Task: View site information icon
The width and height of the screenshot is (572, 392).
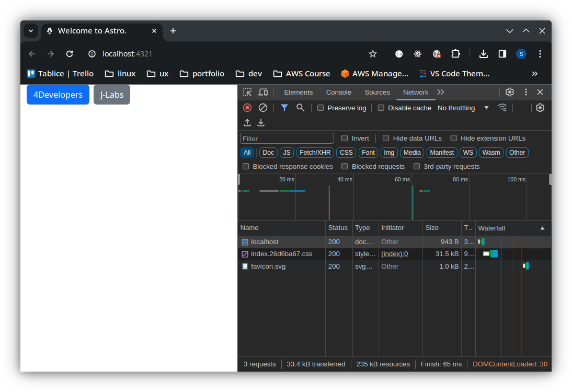Action: tap(92, 54)
